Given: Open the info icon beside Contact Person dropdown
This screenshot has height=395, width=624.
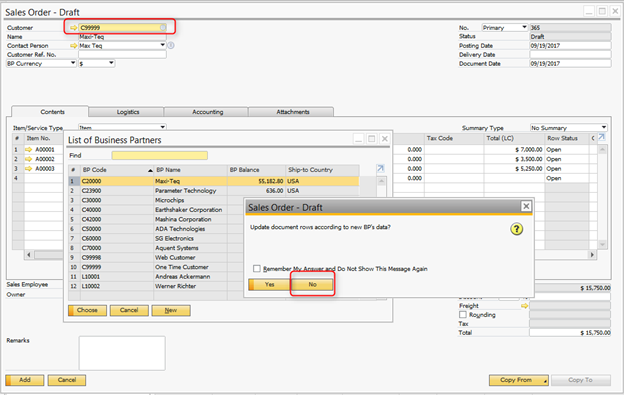Looking at the screenshot, I should coord(171,45).
